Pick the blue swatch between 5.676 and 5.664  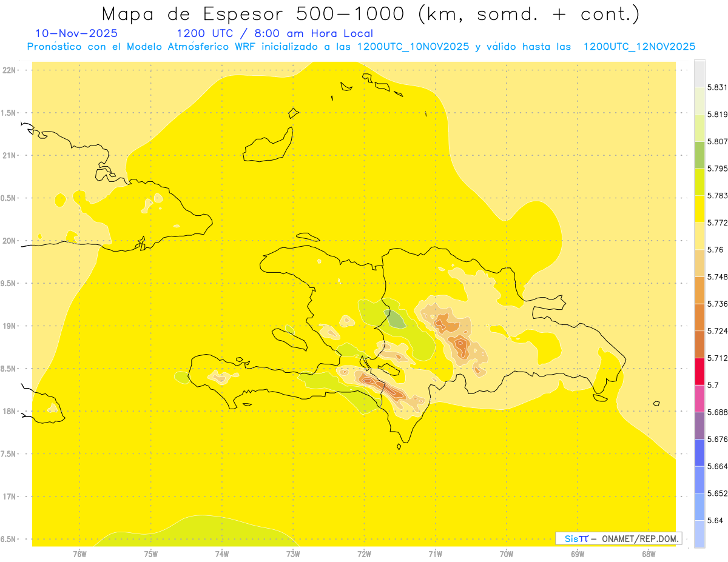pos(699,452)
